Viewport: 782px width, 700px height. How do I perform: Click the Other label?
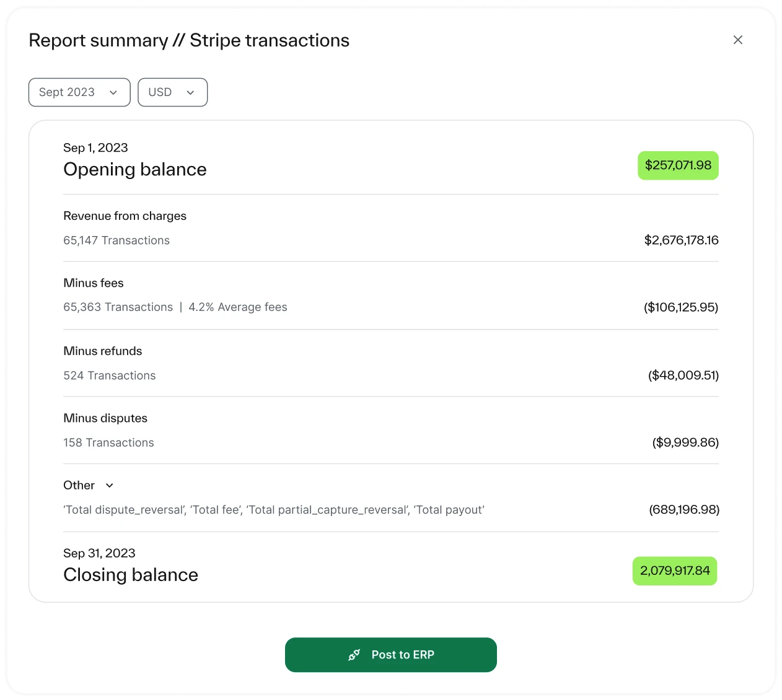click(79, 486)
